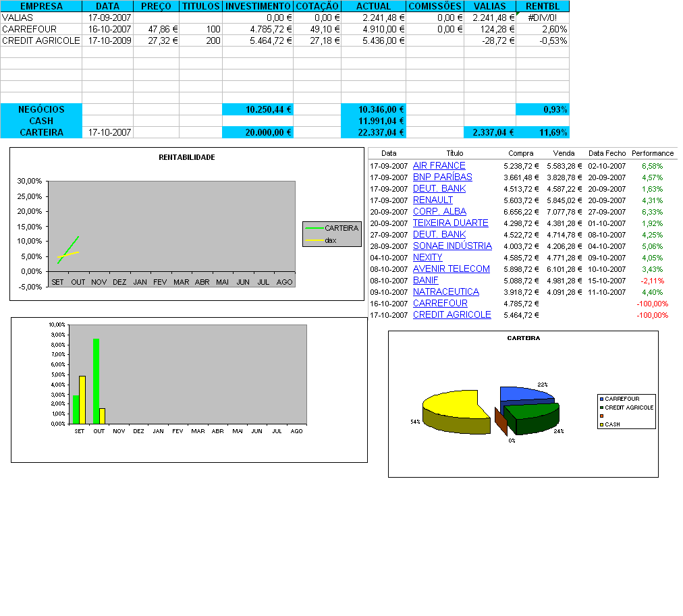
Task: Open the NATRACEUTICA link
Action: click(446, 291)
